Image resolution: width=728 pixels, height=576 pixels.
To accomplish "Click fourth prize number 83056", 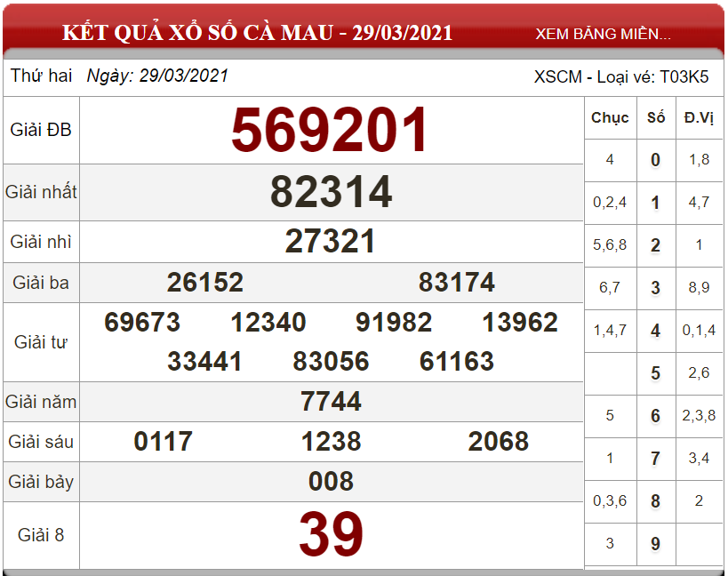I will 331,361.
